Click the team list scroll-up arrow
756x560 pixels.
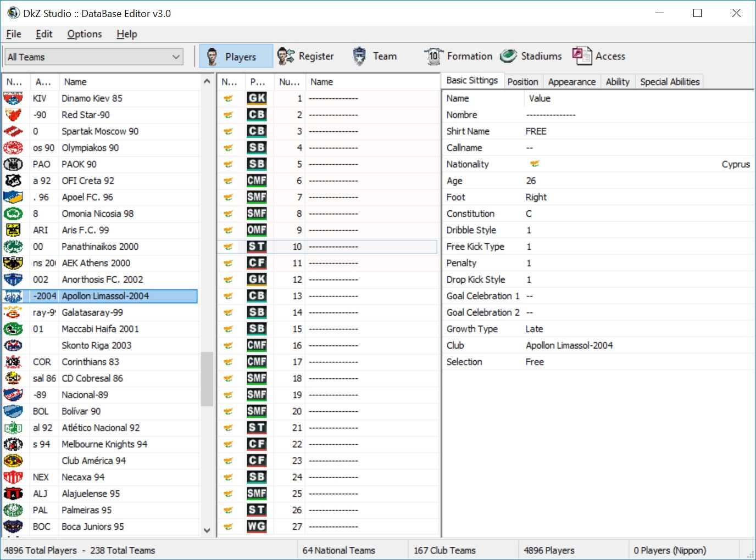[207, 81]
